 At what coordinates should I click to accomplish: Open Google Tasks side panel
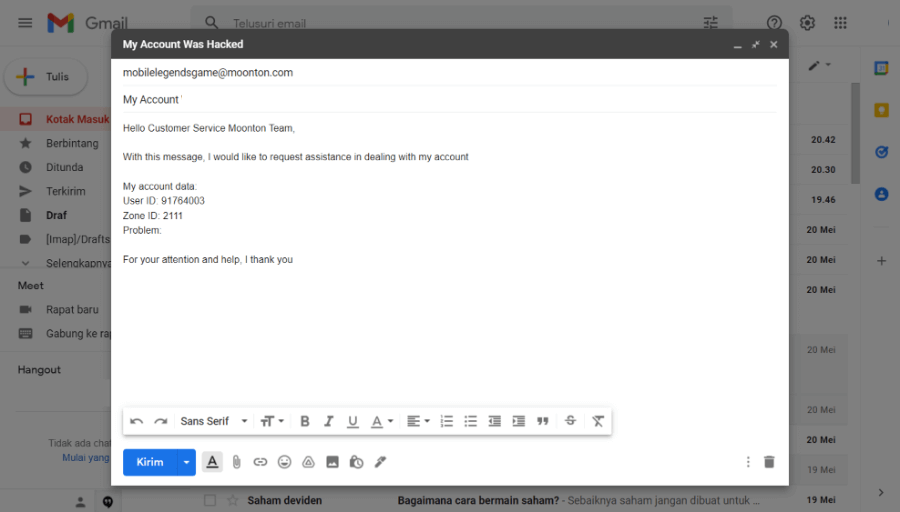pyautogui.click(x=882, y=152)
